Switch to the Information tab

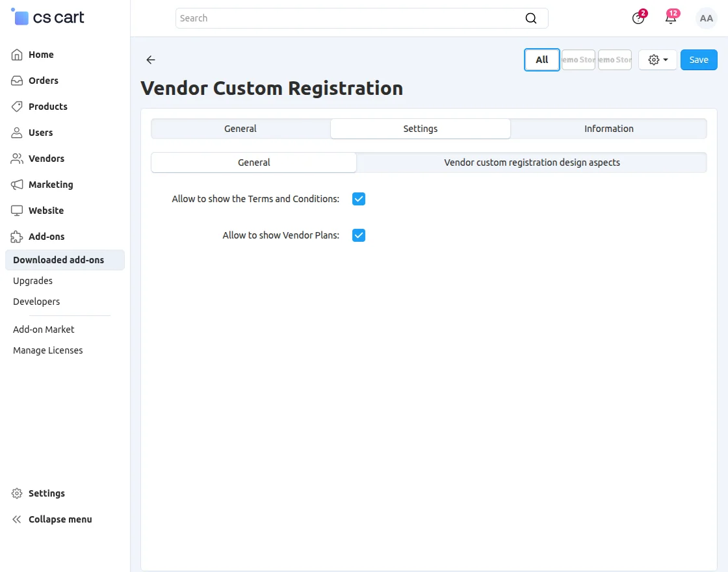(608, 129)
